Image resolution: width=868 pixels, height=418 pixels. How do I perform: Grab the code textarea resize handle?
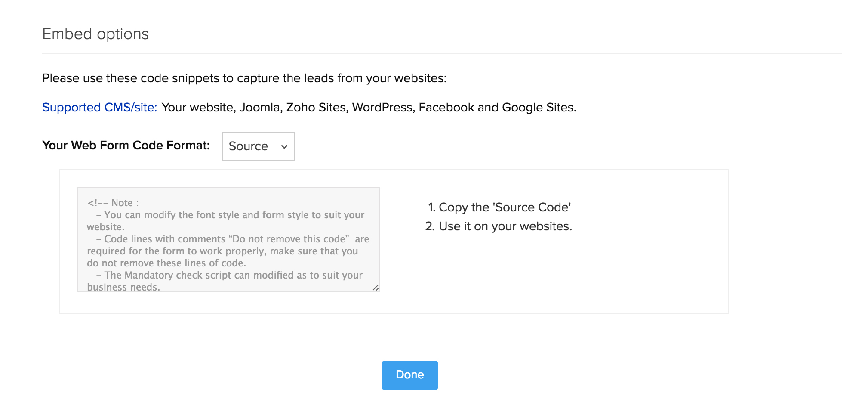point(376,288)
